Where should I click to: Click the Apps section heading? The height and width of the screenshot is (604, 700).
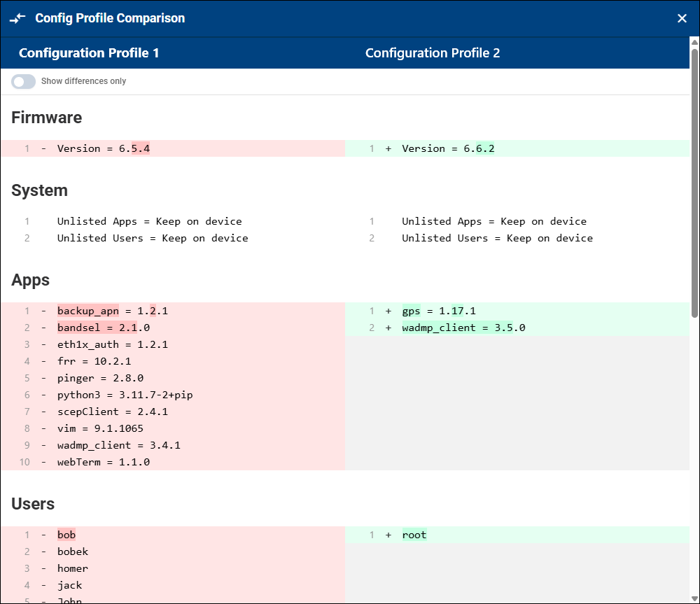pyautogui.click(x=30, y=280)
